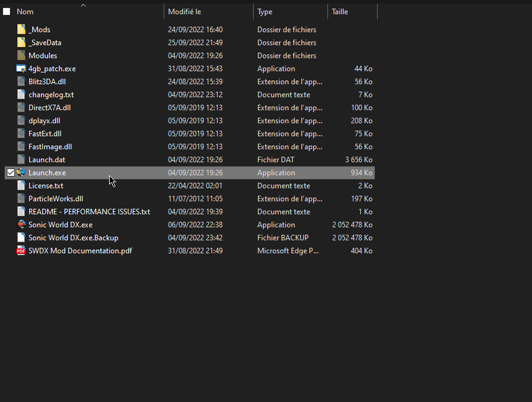The width and height of the screenshot is (532, 402).
Task: Open the SWDX Mod Documentation PDF icon
Action: (21, 250)
